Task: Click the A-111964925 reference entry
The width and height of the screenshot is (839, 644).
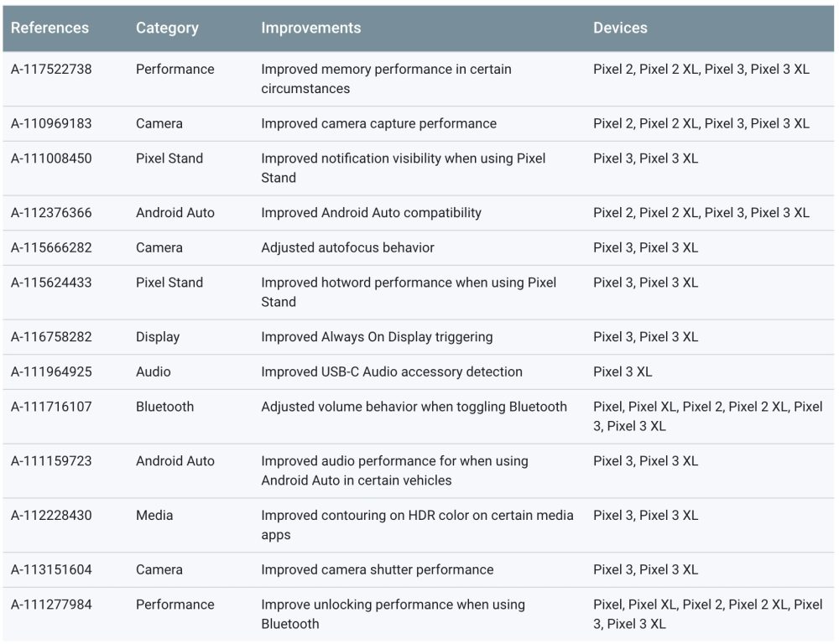Action: pos(51,371)
